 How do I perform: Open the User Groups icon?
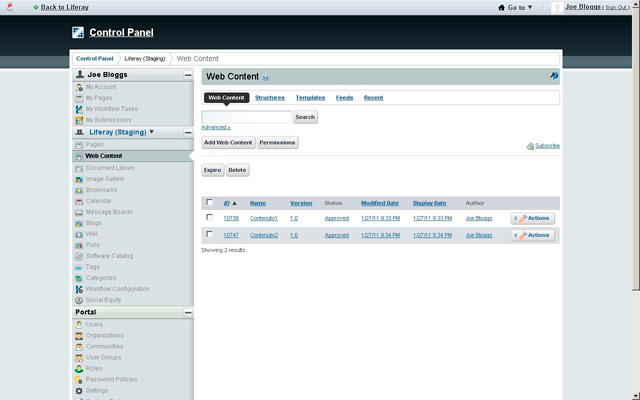[x=79, y=358]
